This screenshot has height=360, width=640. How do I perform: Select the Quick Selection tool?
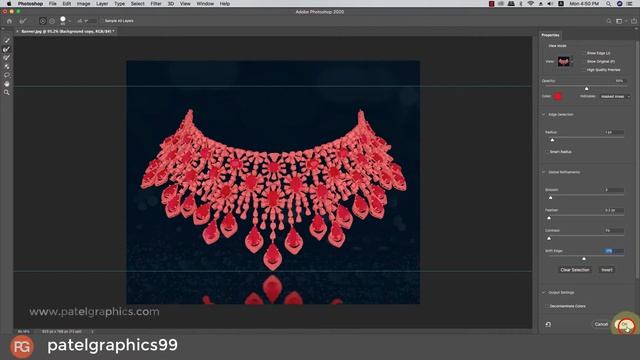pyautogui.click(x=7, y=40)
